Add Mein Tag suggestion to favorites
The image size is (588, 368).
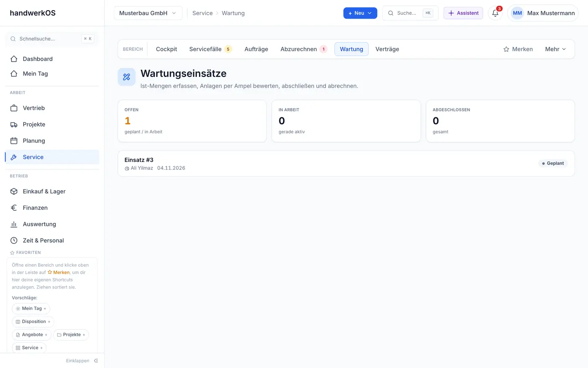pyautogui.click(x=31, y=309)
